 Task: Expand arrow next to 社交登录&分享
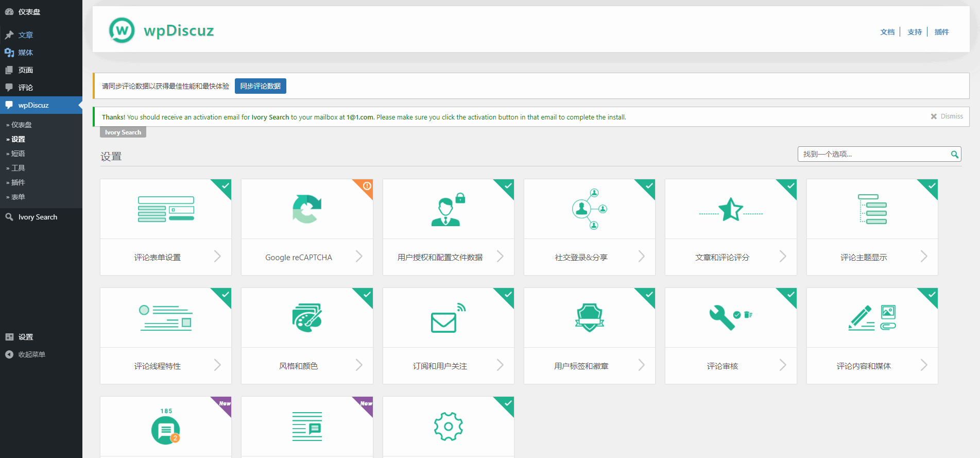click(641, 257)
